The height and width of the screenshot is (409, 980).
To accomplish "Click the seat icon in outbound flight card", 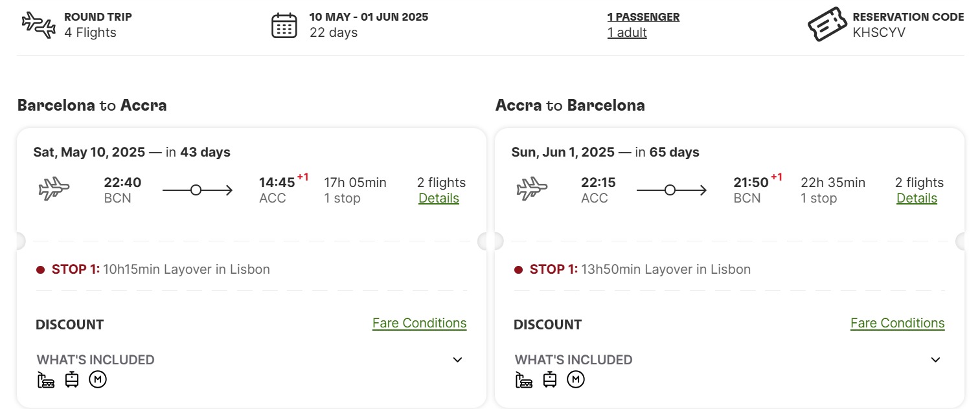I will click(x=72, y=379).
